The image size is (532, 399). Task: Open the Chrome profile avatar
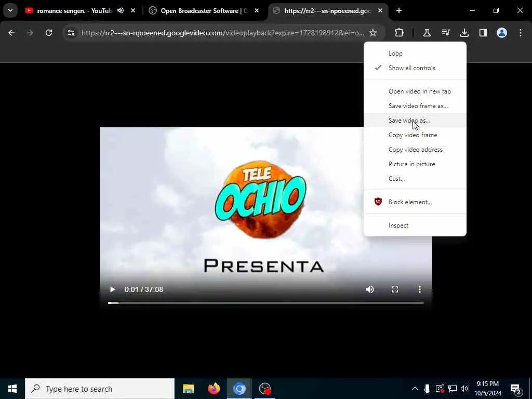[x=502, y=33]
